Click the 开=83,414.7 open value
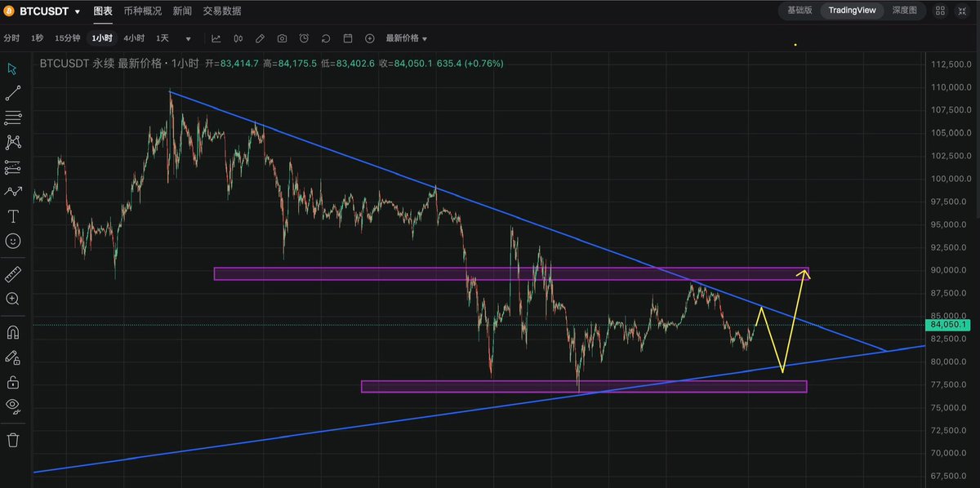Viewport: 980px width, 488px height. 232,63
